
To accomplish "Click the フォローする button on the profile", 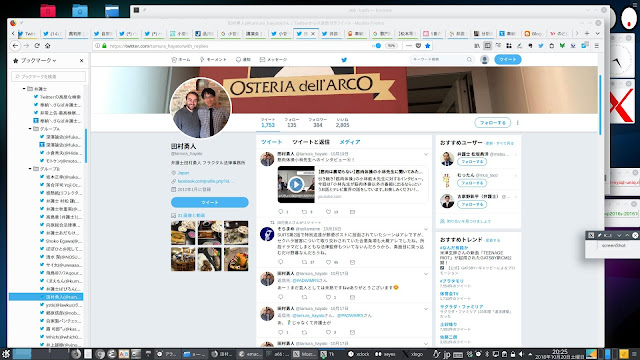I will 492,122.
